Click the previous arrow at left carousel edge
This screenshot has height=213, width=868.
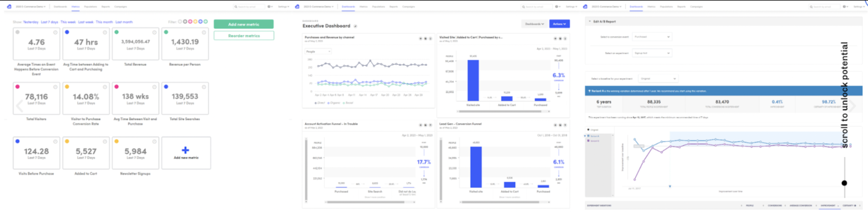19,106
